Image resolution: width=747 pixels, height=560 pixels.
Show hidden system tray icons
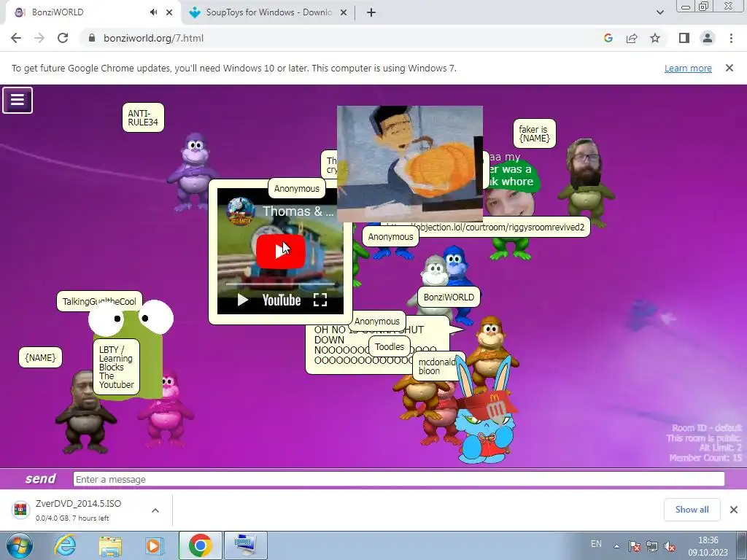point(616,546)
